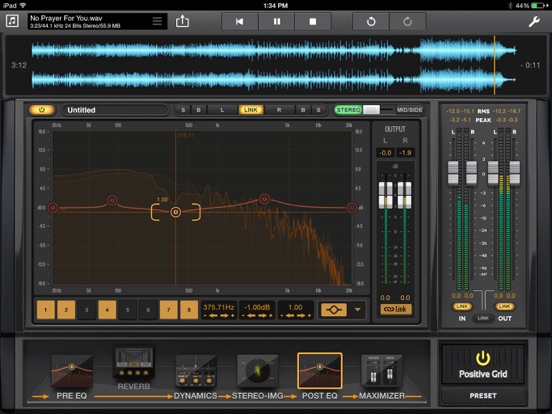Select EQ band 7

pyautogui.click(x=169, y=310)
